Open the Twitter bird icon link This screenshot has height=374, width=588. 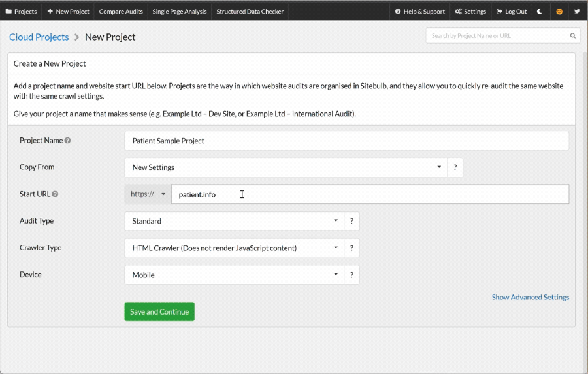pyautogui.click(x=577, y=12)
